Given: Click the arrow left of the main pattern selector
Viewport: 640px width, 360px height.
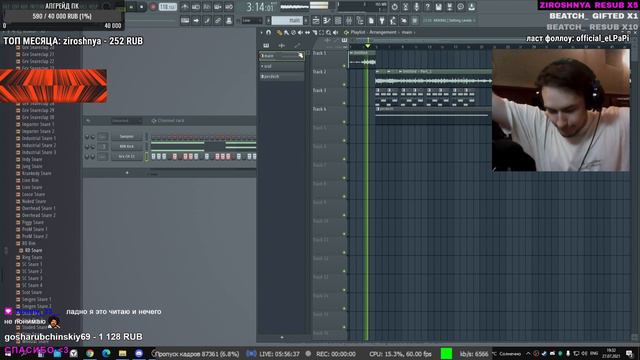Looking at the screenshot, I should (x=269, y=20).
